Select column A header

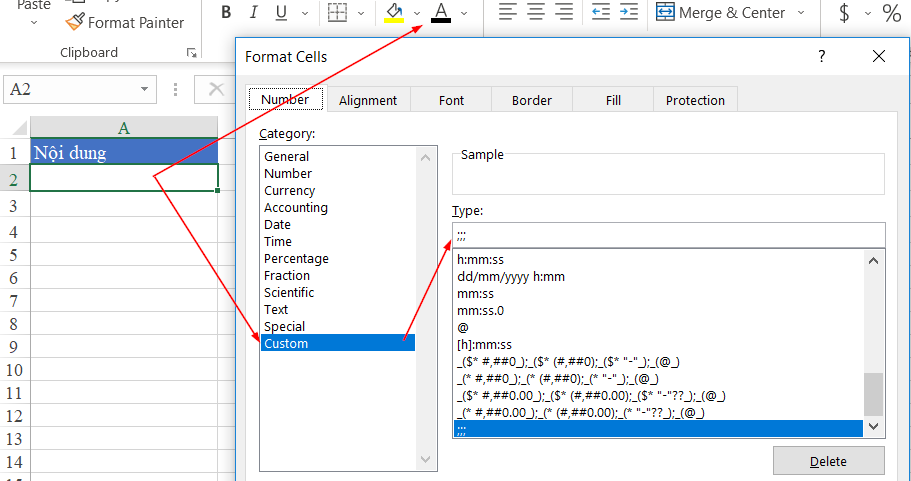[x=124, y=127]
